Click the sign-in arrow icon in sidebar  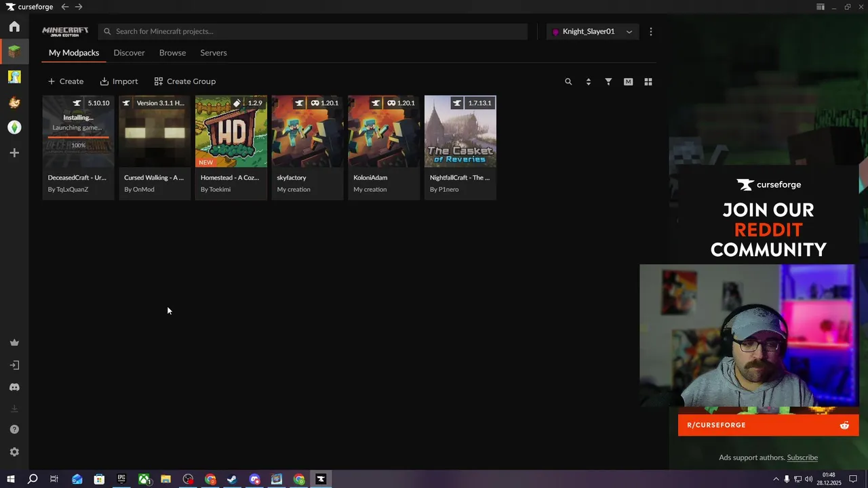pyautogui.click(x=14, y=365)
